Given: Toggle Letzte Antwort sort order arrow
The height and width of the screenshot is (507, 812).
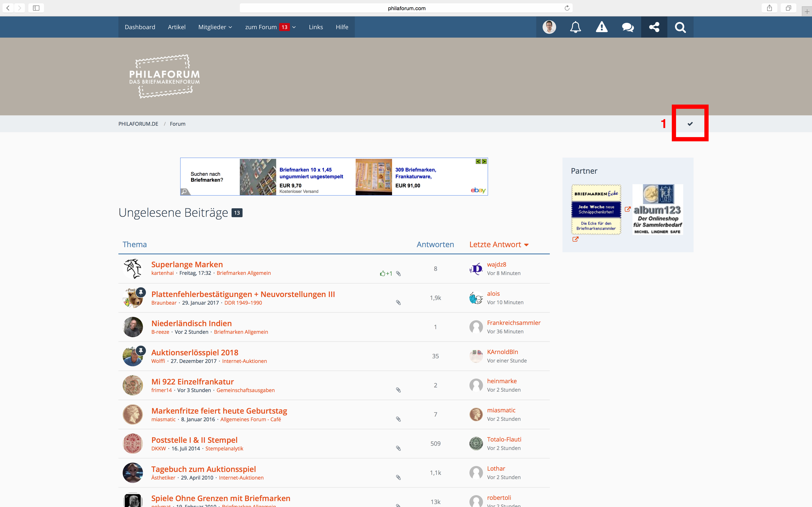Looking at the screenshot, I should coord(527,245).
